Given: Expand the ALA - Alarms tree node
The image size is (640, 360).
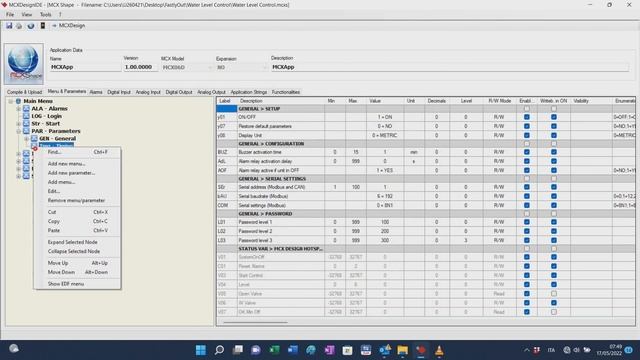Looking at the screenshot, I should (x=18, y=109).
